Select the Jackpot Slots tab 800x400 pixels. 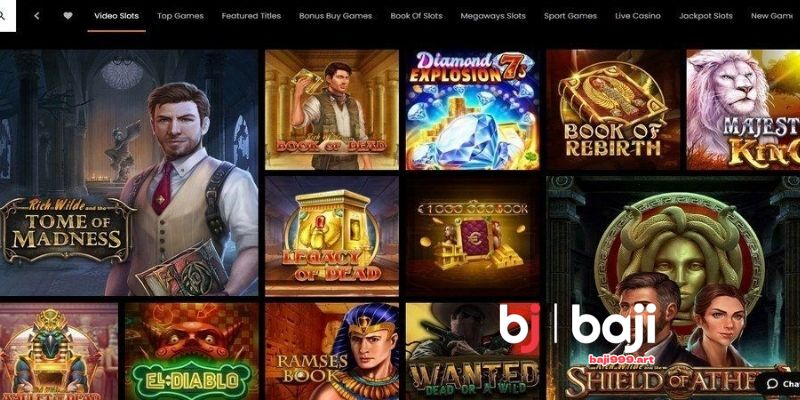pyautogui.click(x=706, y=16)
